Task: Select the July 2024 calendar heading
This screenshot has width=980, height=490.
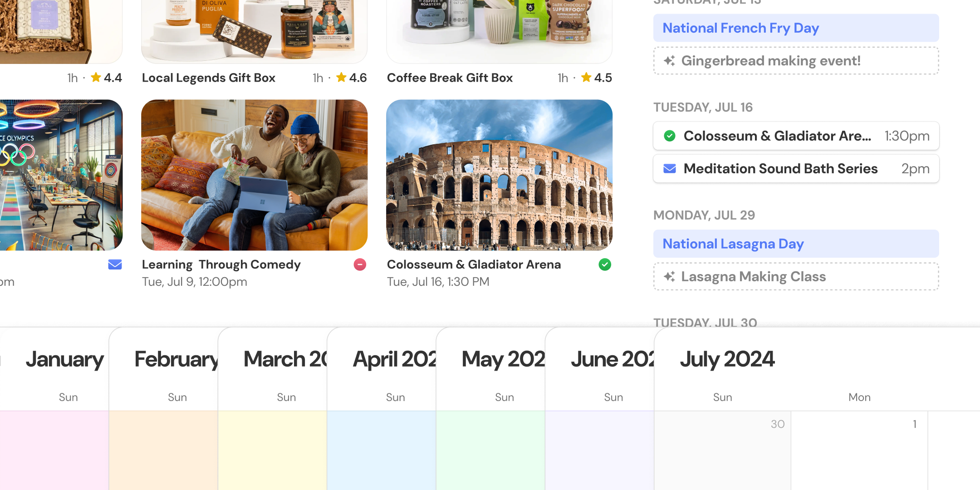Action: (727, 359)
